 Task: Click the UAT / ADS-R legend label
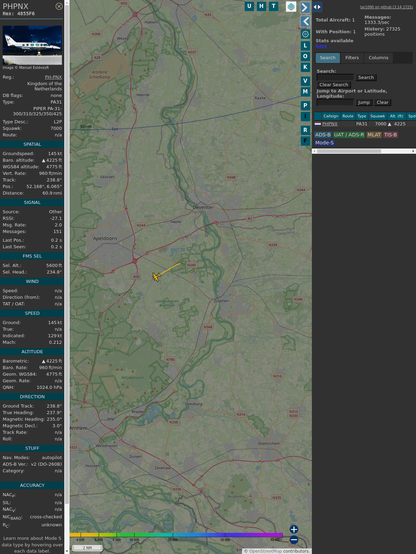click(x=349, y=135)
